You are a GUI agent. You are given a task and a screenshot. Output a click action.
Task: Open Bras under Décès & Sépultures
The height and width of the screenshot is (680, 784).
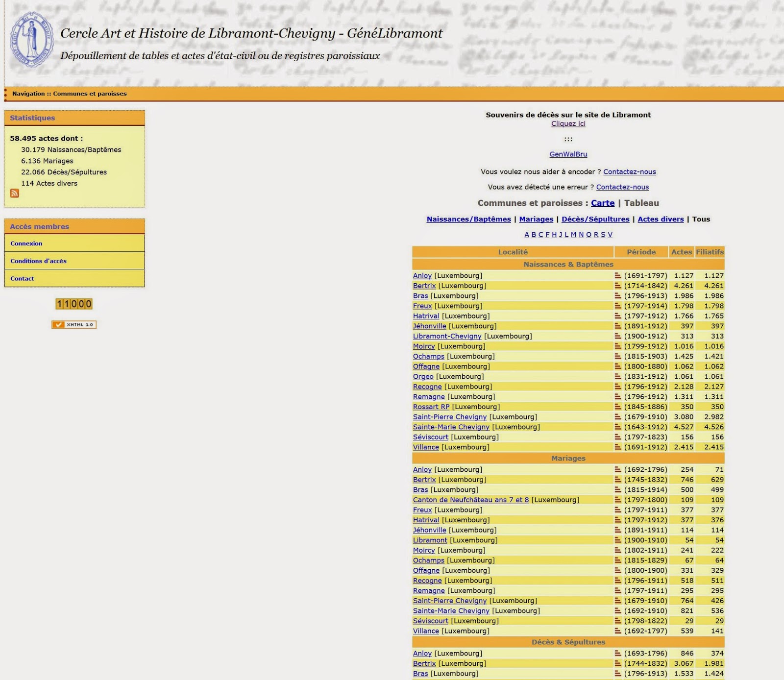[420, 674]
